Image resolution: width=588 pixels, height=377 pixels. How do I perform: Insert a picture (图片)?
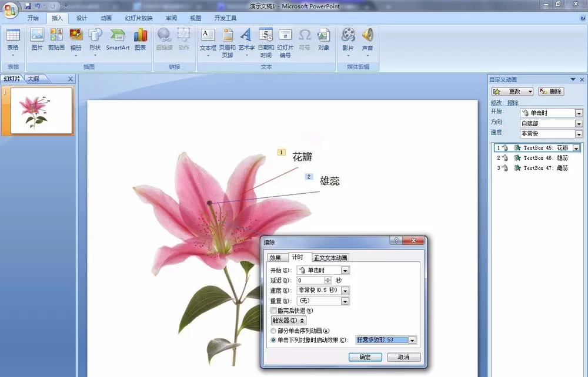[37, 40]
